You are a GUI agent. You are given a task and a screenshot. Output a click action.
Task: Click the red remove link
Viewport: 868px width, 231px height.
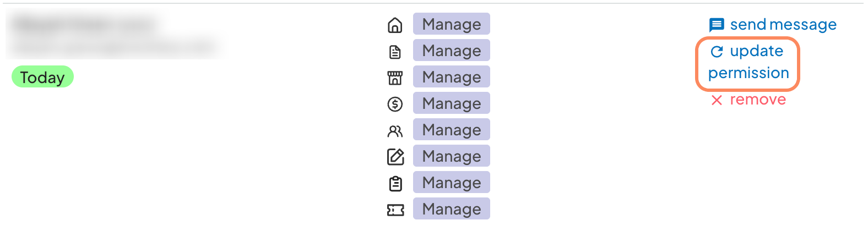[x=748, y=100]
